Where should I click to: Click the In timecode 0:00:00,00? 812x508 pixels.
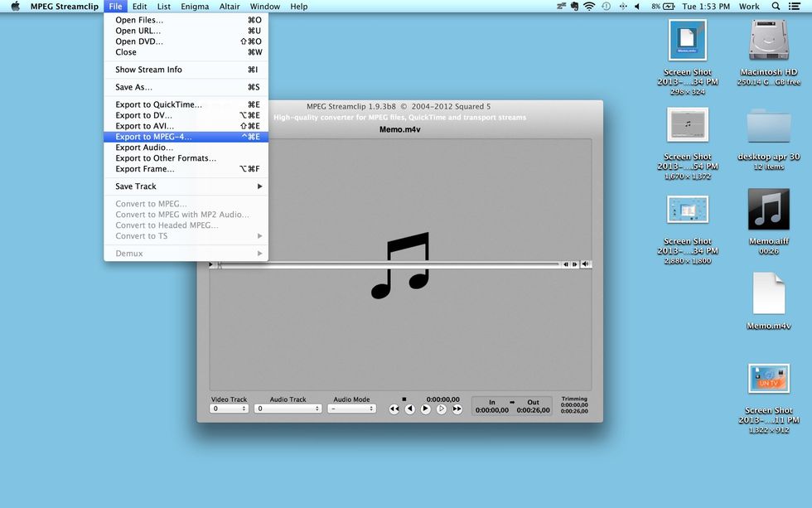(492, 410)
